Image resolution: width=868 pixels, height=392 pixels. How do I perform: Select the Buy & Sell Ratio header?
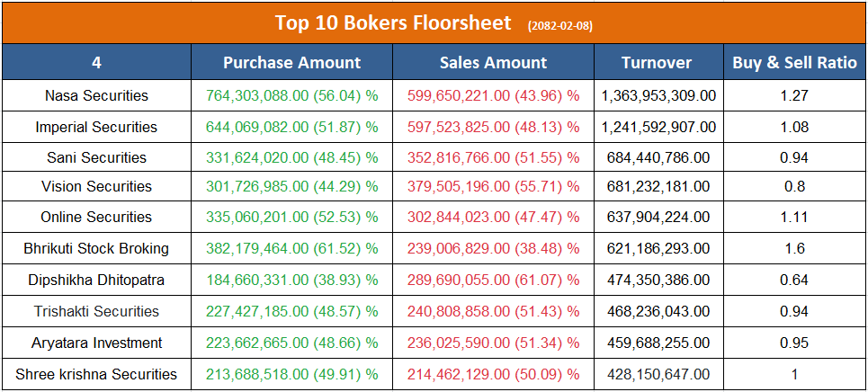pos(794,63)
